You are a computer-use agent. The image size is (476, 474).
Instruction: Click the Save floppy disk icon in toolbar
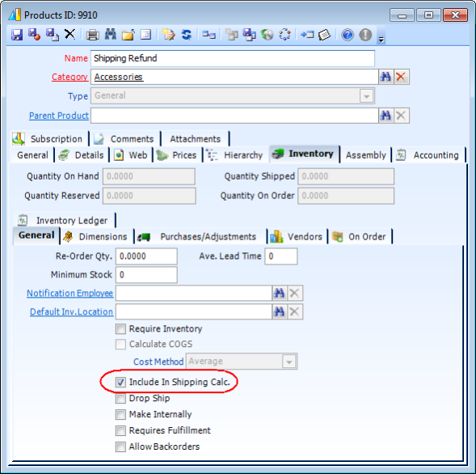click(x=17, y=35)
